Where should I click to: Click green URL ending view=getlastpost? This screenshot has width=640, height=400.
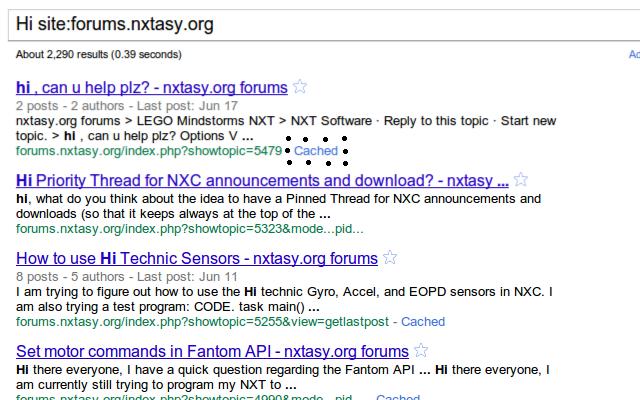coord(202,322)
